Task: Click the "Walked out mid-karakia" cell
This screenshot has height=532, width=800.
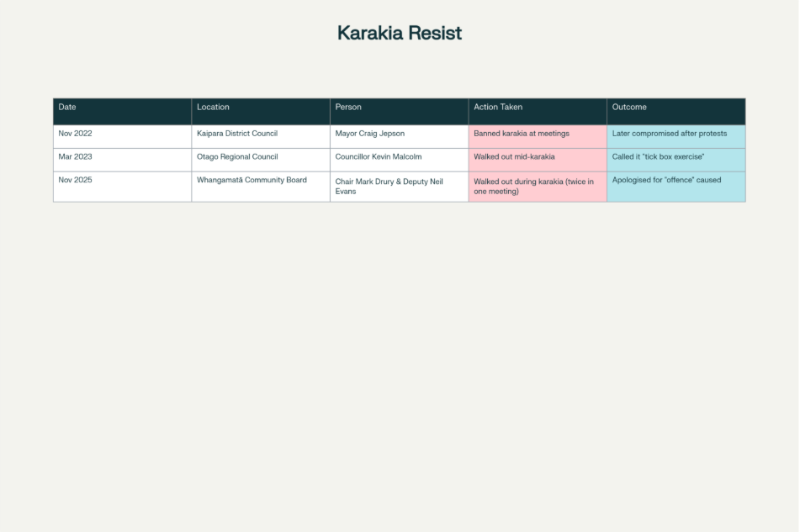Action: [538, 157]
